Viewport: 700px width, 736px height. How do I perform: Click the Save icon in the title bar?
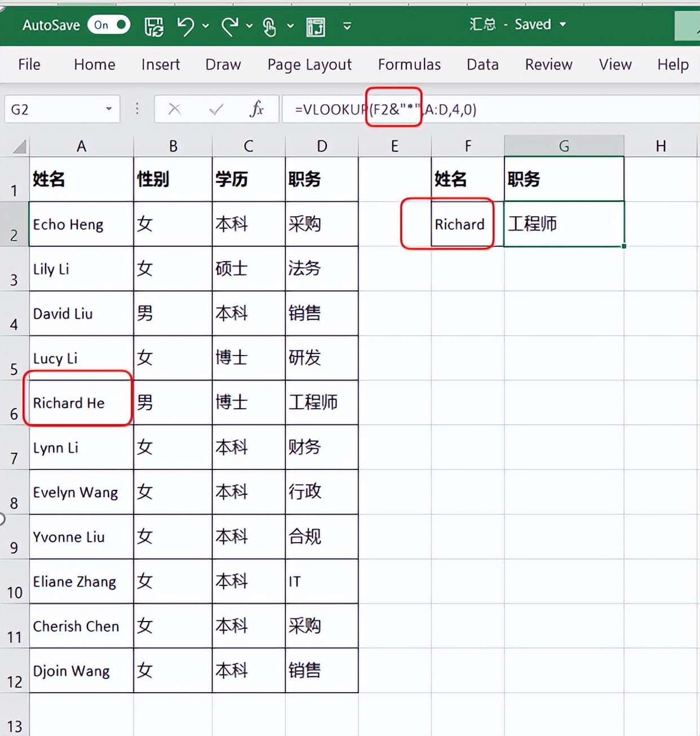coord(154,26)
